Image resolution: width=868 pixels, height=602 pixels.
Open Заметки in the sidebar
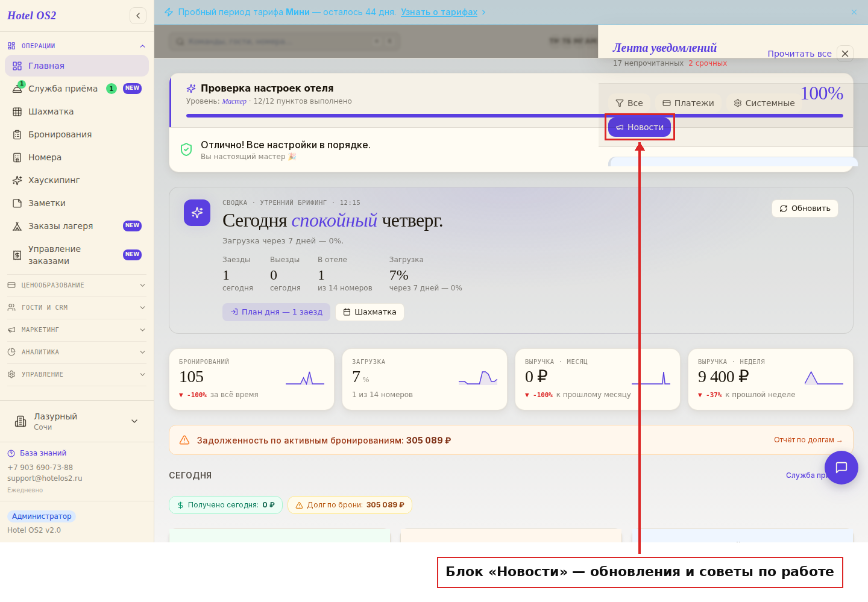[77, 203]
